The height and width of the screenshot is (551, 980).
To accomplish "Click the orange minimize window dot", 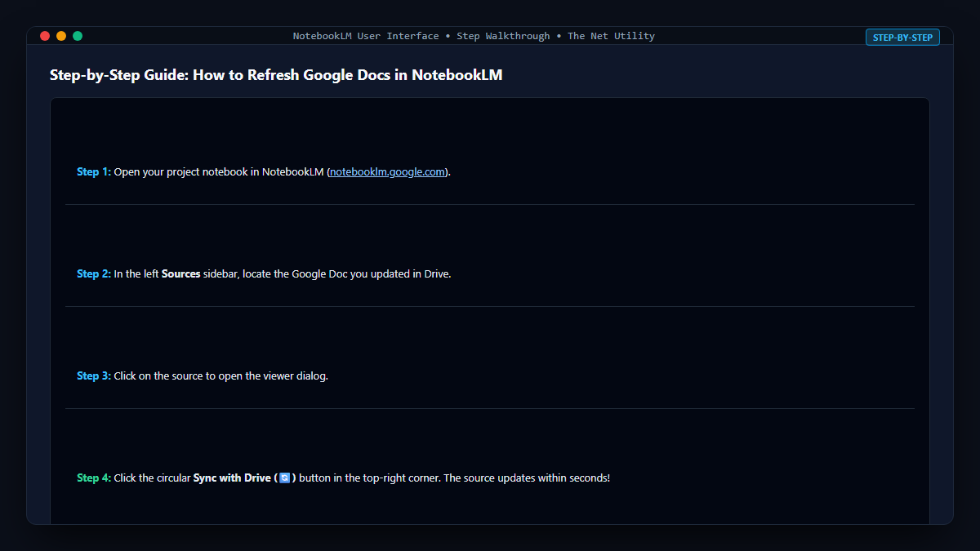I will (61, 36).
